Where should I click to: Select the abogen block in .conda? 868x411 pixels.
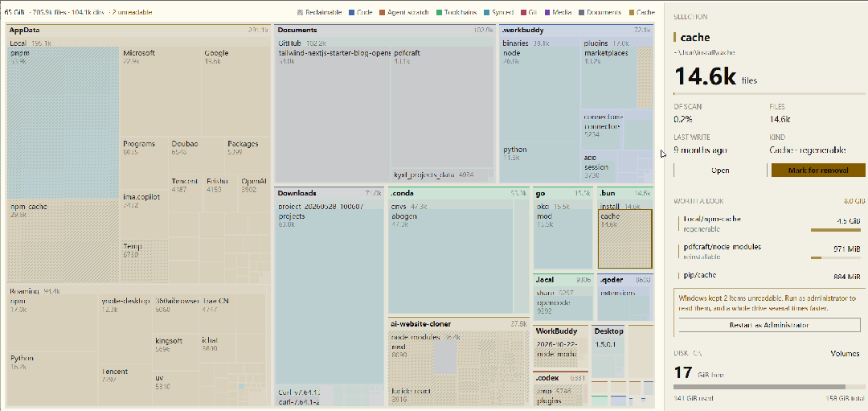(451, 261)
